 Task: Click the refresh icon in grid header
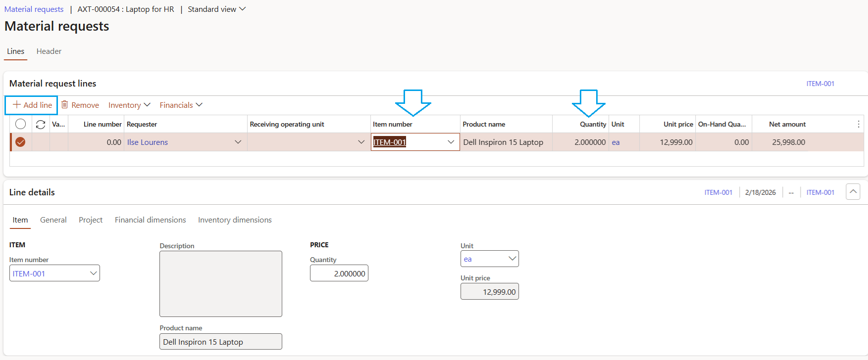coord(41,125)
